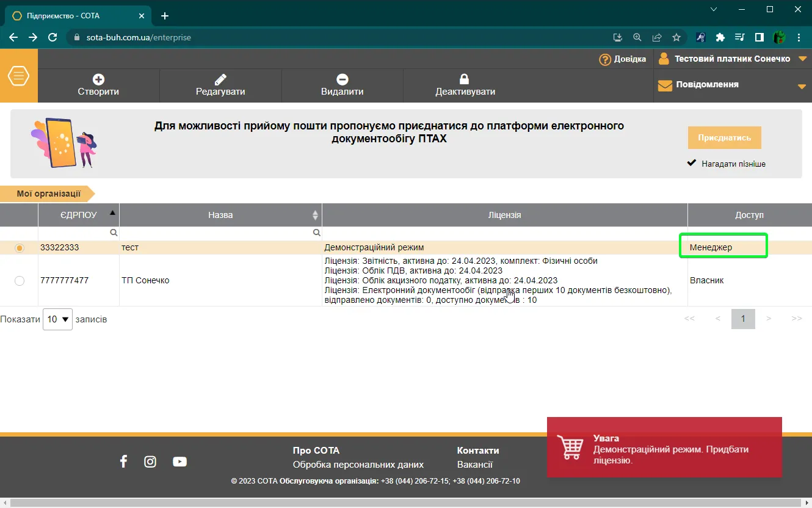Expand Тестовий платник Сонечко user dropdown
Screen dimensions: 812x508
click(802, 59)
